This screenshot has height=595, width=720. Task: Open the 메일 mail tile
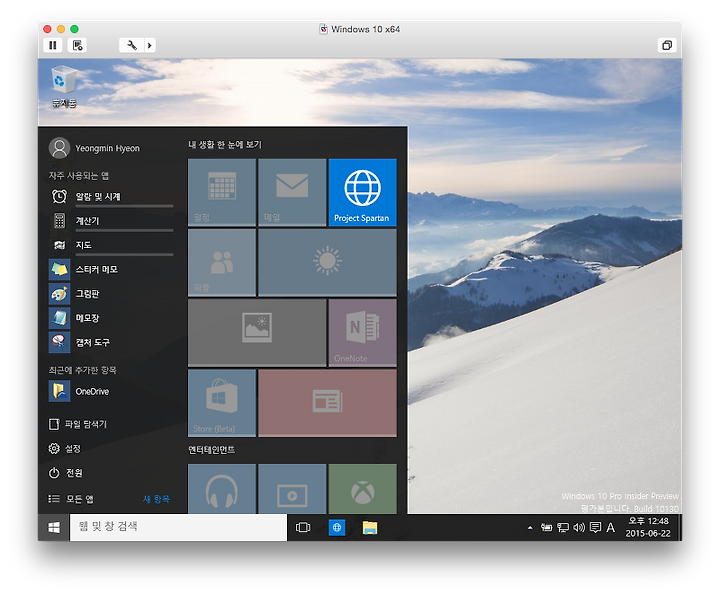[x=292, y=192]
